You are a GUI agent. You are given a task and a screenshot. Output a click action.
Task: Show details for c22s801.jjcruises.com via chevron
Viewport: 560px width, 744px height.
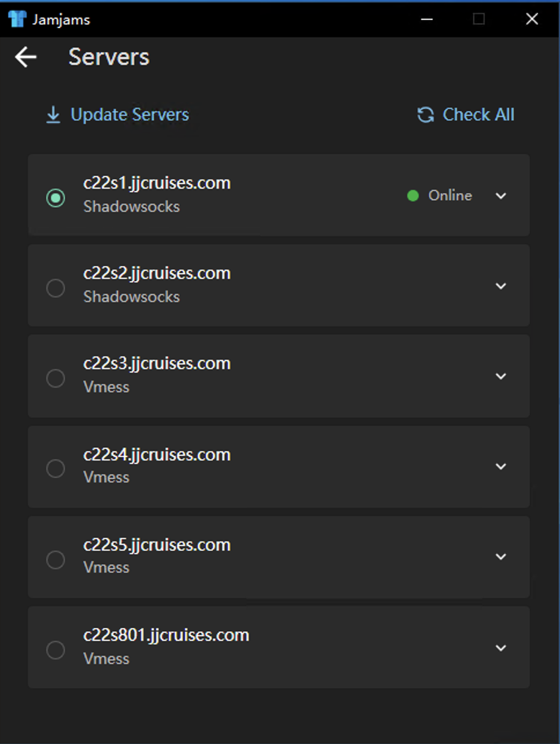(x=501, y=648)
